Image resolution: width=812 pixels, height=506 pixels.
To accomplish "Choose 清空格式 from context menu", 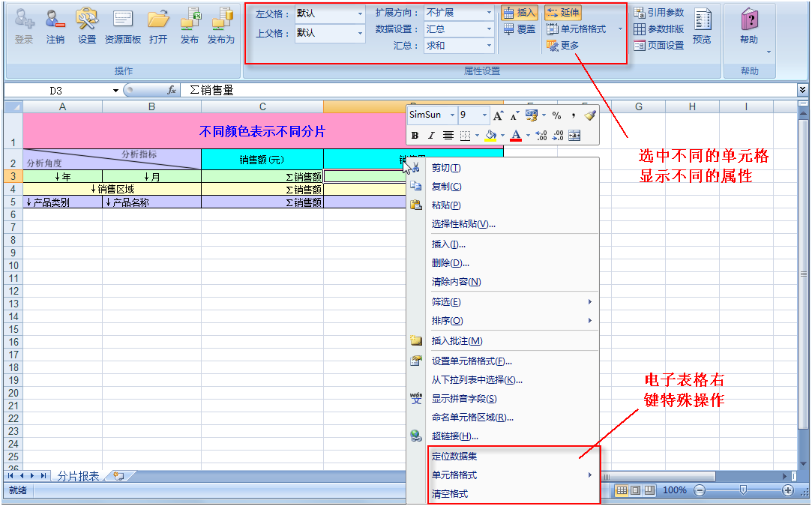I will pos(450,494).
